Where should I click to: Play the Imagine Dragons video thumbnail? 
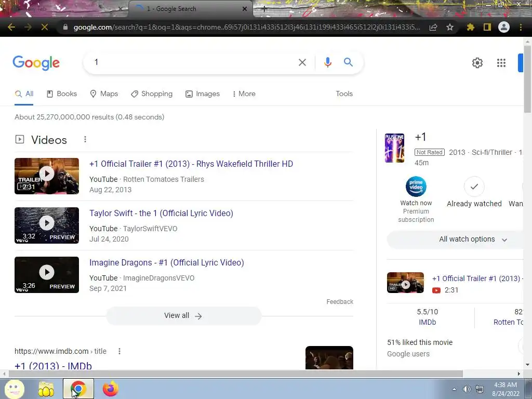pyautogui.click(x=47, y=275)
